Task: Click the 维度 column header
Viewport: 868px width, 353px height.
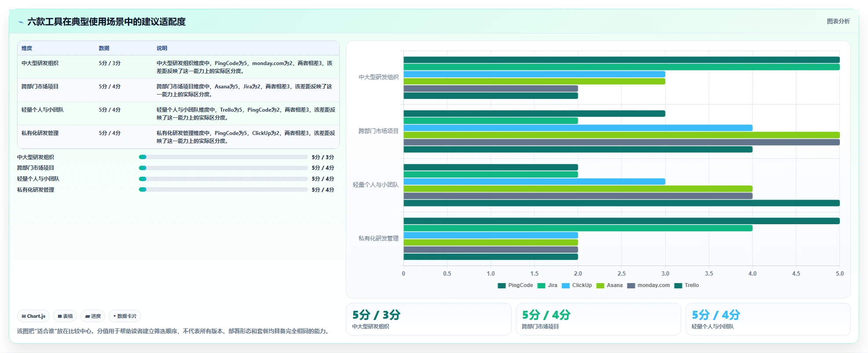Action: coord(27,48)
